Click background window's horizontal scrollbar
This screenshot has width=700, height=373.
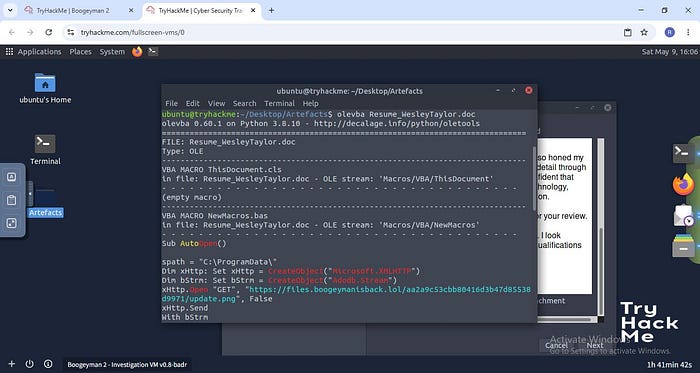pyautogui.click(x=566, y=319)
